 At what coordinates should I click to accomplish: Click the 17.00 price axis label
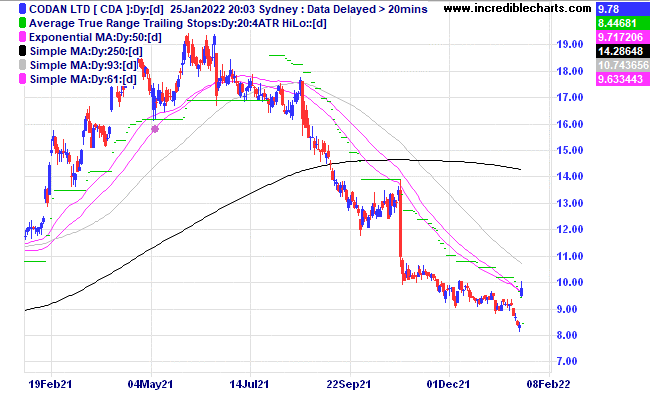(570, 97)
